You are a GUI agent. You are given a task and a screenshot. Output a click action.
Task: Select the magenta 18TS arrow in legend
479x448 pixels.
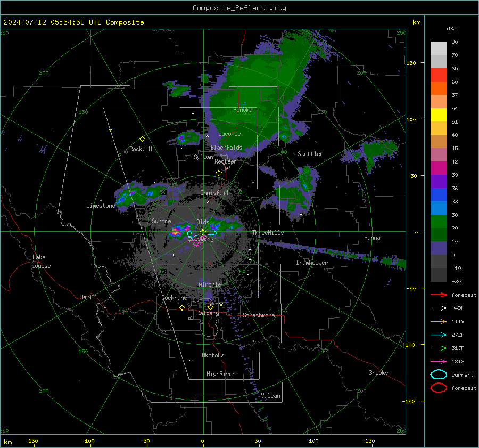(x=439, y=362)
